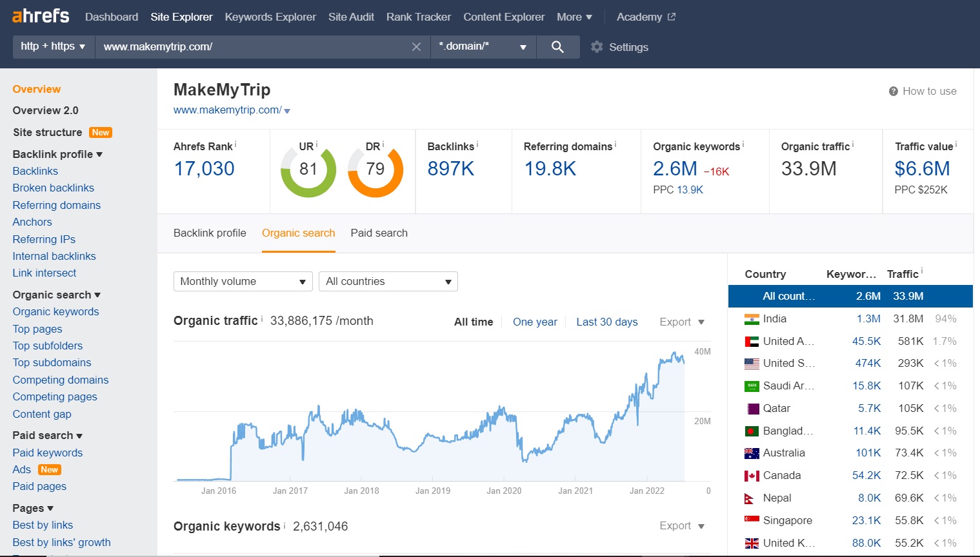Open Overview 2.0 in sidebar
Image resolution: width=980 pixels, height=557 pixels.
(46, 110)
